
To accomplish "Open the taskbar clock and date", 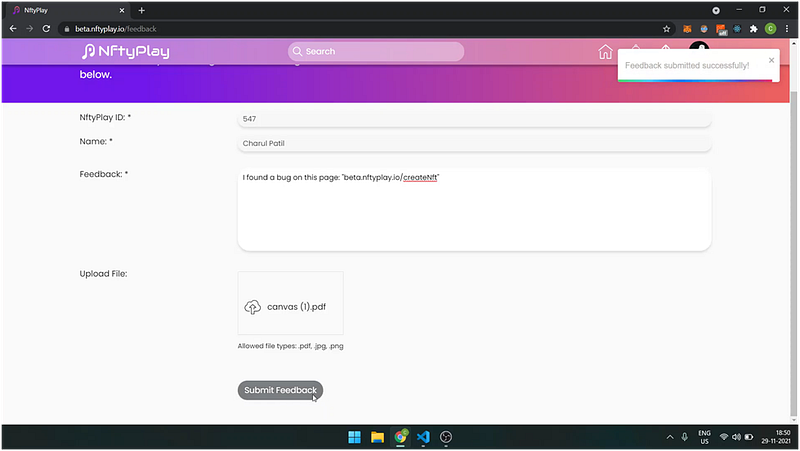I will [x=776, y=437].
